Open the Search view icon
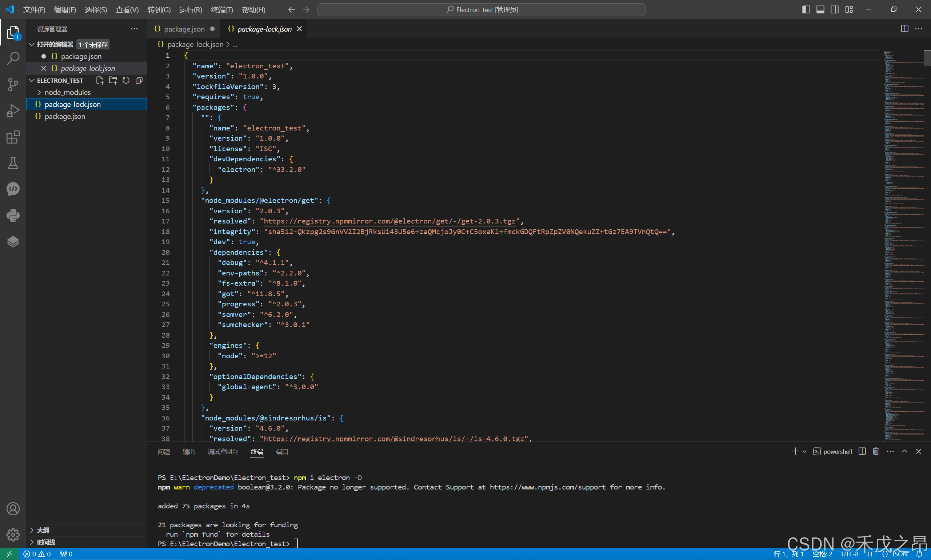 coord(13,58)
